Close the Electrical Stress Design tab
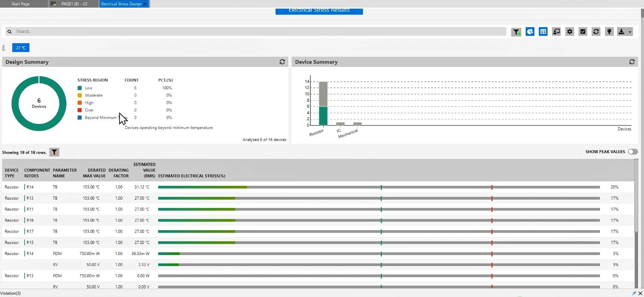This screenshot has height=297, width=644. 145,4
